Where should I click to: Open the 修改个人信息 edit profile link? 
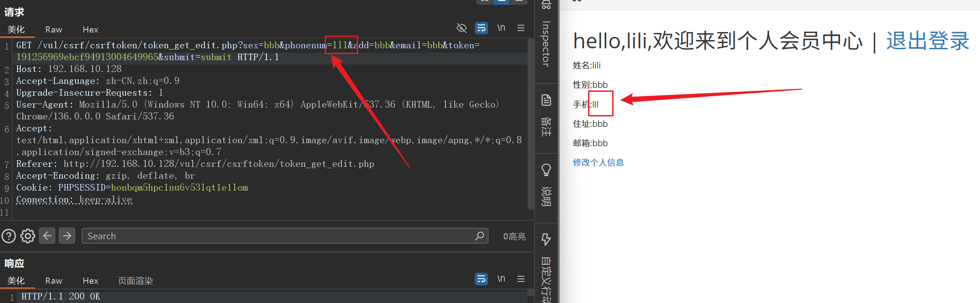click(x=598, y=162)
